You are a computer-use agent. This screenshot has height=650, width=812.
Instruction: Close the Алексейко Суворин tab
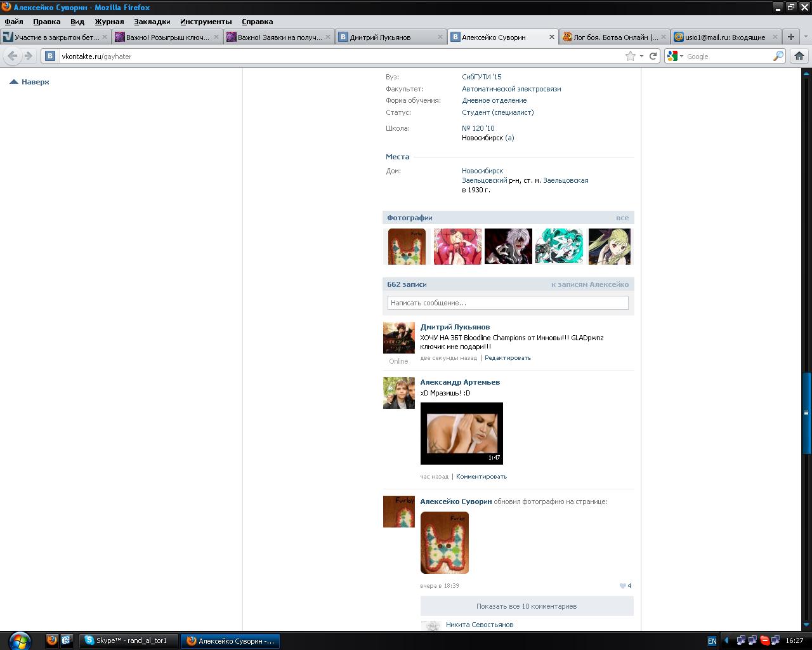(x=551, y=37)
